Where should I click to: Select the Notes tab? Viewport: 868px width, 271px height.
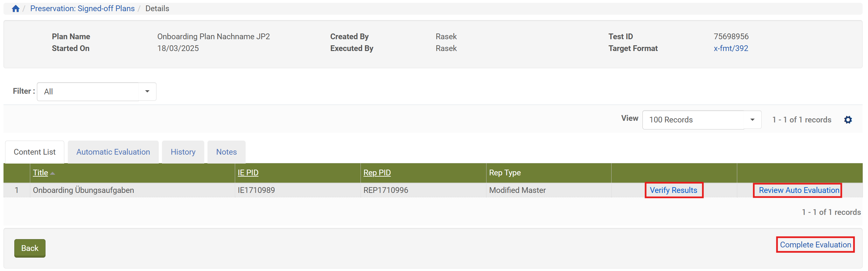226,152
